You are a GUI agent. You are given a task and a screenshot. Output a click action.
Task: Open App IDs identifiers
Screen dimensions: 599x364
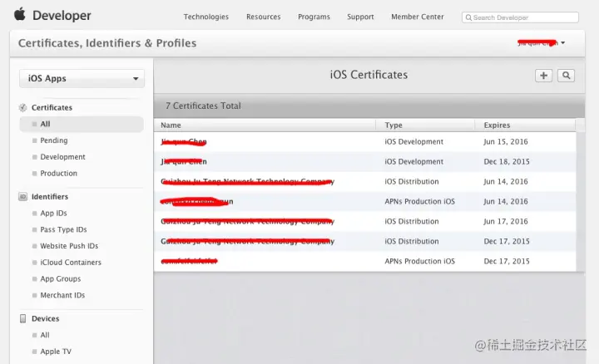point(53,214)
